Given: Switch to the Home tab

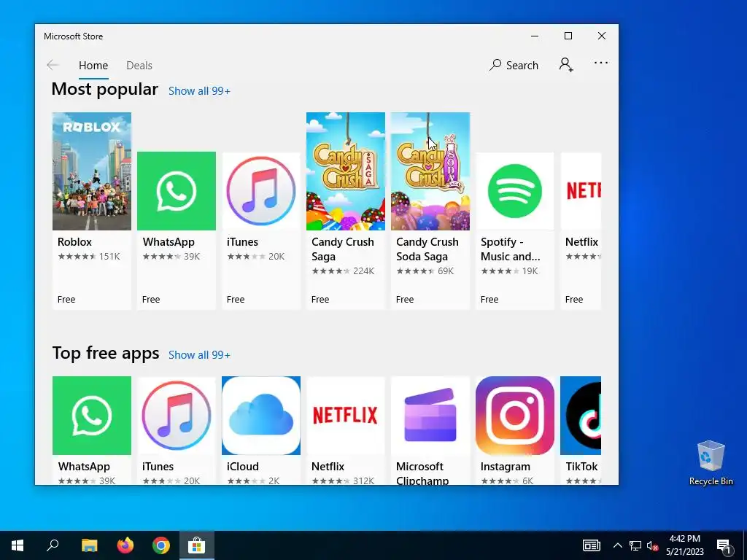Looking at the screenshot, I should tap(93, 65).
